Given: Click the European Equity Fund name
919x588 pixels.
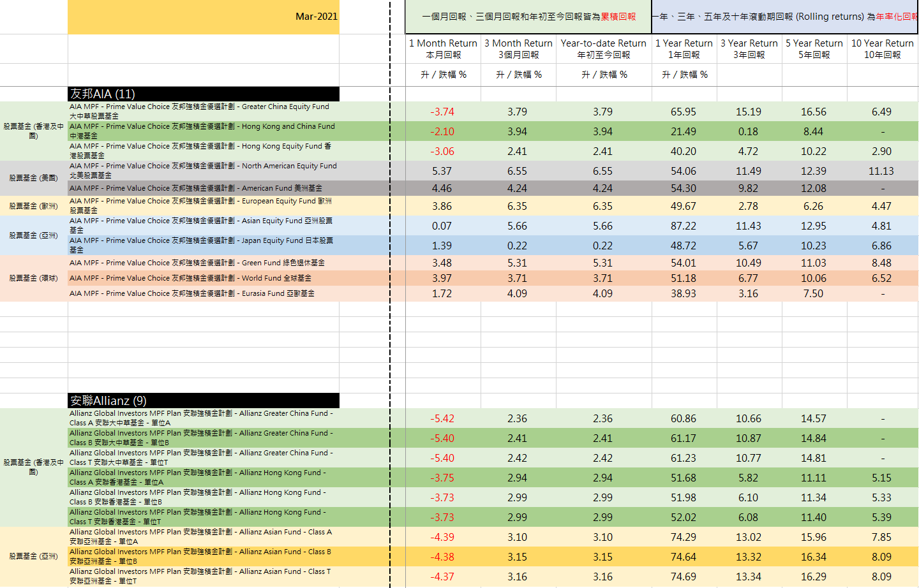Looking at the screenshot, I should click(204, 205).
